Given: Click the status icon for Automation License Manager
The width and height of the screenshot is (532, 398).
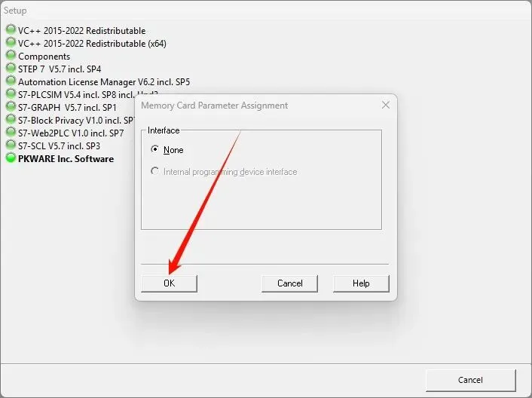Looking at the screenshot, I should tap(11, 81).
